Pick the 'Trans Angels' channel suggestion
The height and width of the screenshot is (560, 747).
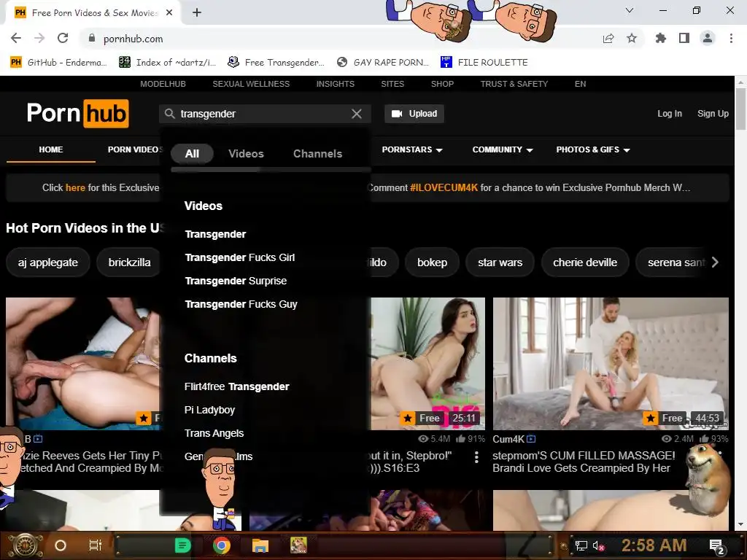(x=214, y=433)
